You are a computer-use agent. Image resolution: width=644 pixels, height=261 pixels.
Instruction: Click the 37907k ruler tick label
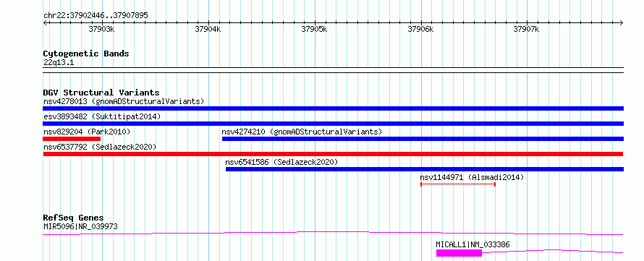coord(527,29)
